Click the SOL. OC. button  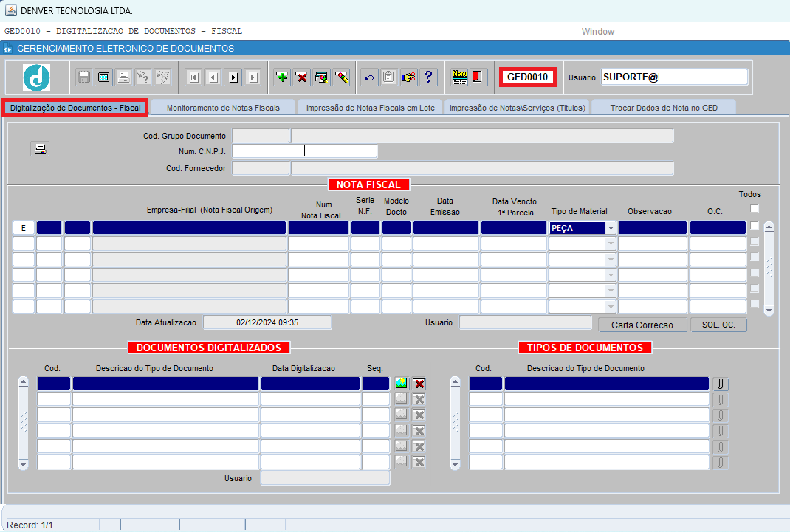pyautogui.click(x=718, y=325)
